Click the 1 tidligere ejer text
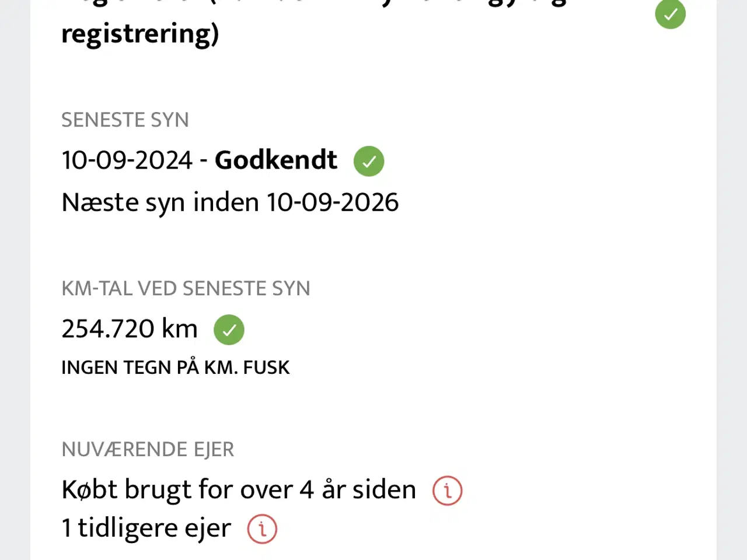This screenshot has width=747, height=560. coord(146,528)
